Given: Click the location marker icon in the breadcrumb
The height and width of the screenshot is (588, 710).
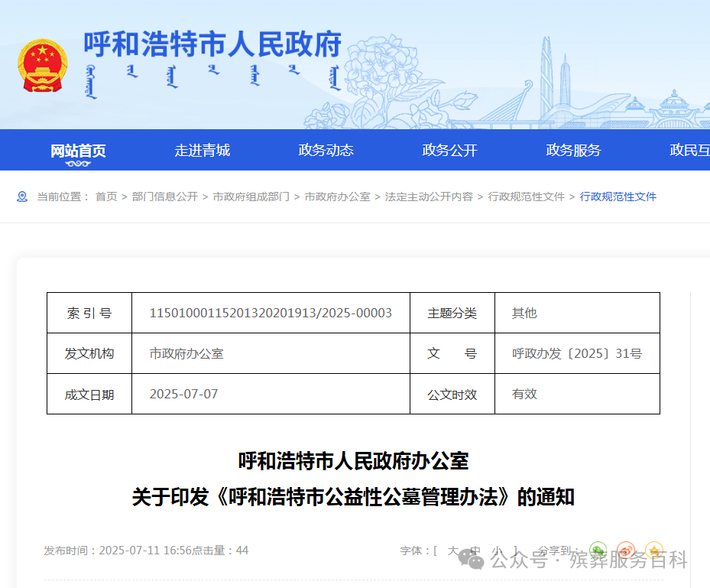Looking at the screenshot, I should [22, 197].
